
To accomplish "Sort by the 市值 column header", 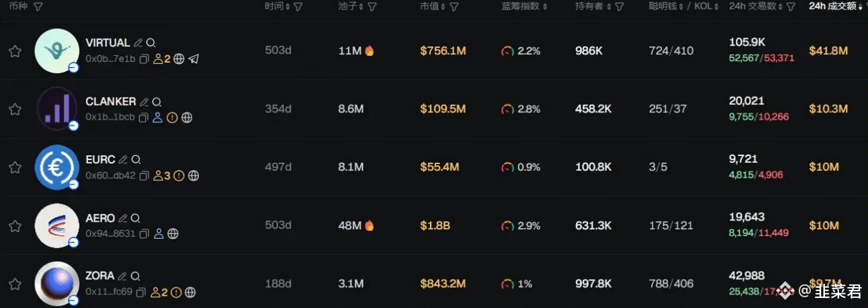I will 431,7.
